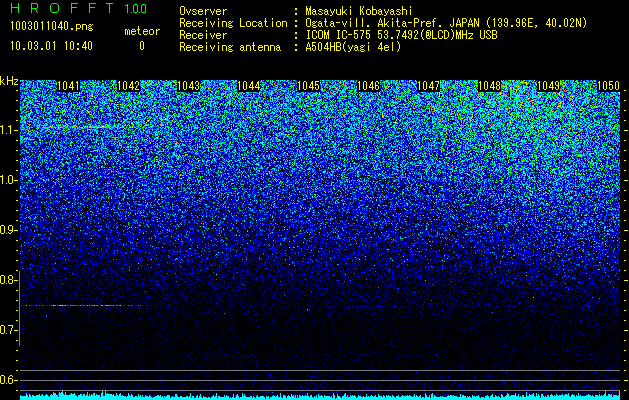Click the date stamp 10.03.01 10:40
Image resolution: width=629 pixels, height=400 pixels.
coord(51,46)
